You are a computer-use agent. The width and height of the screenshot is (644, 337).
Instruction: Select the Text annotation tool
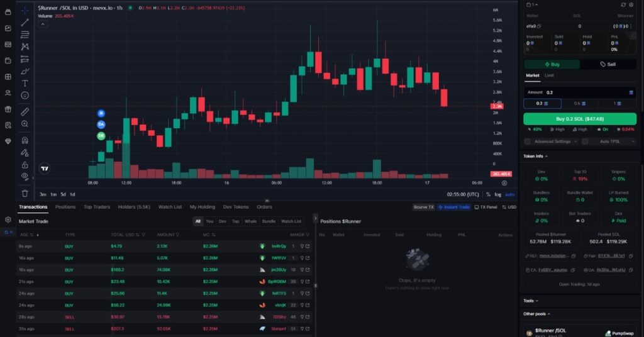(25, 84)
